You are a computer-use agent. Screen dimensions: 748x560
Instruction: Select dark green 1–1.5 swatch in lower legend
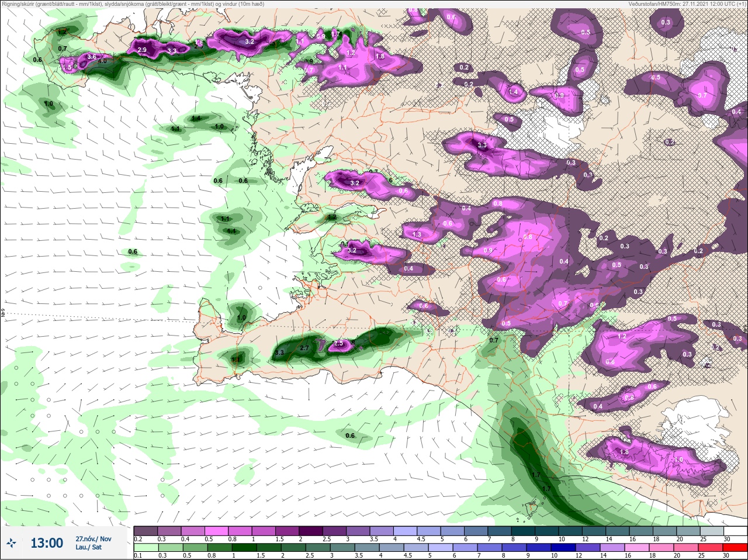point(244,548)
